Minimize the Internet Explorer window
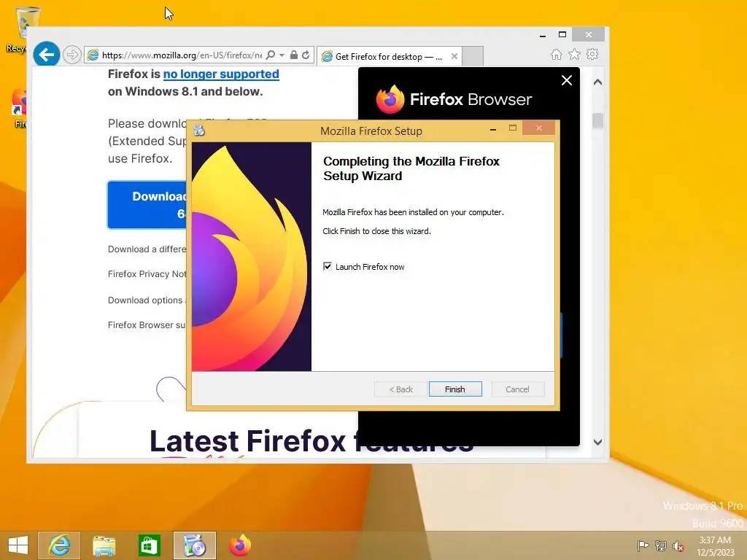Viewport: 747px width, 560px height. (543, 35)
